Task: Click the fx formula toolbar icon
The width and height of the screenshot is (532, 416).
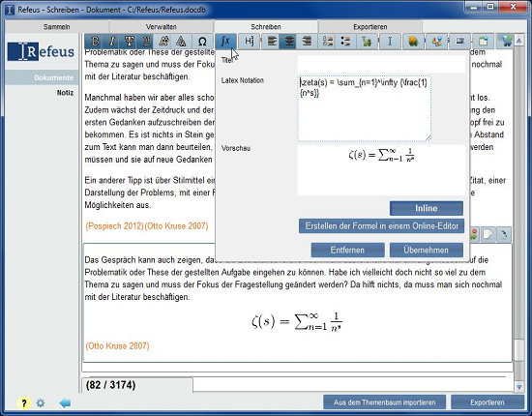Action: [x=225, y=42]
